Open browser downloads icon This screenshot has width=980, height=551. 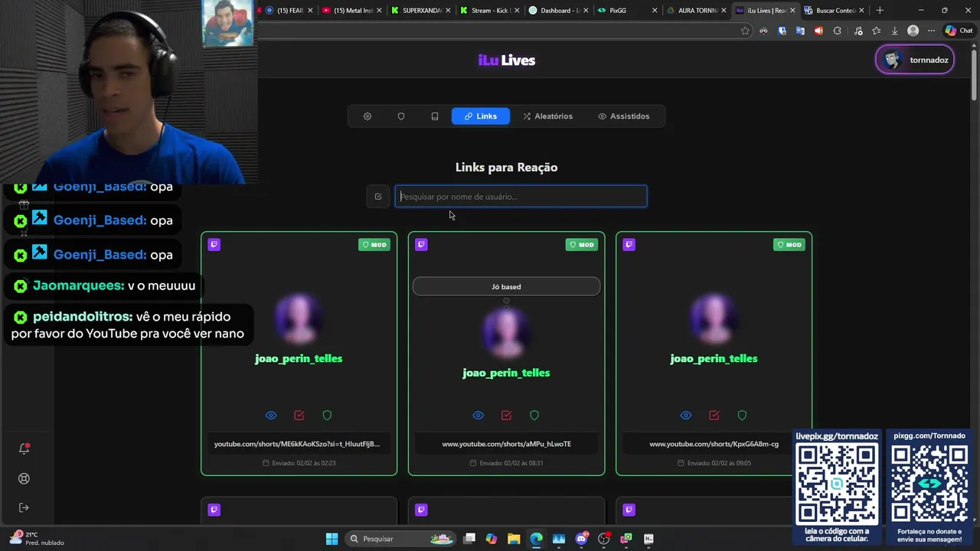coord(894,31)
